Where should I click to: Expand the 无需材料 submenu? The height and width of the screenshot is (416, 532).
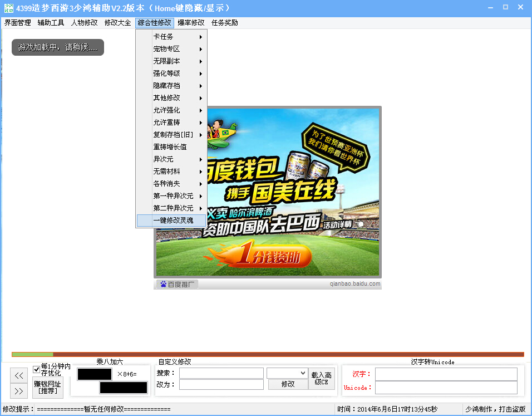point(171,171)
